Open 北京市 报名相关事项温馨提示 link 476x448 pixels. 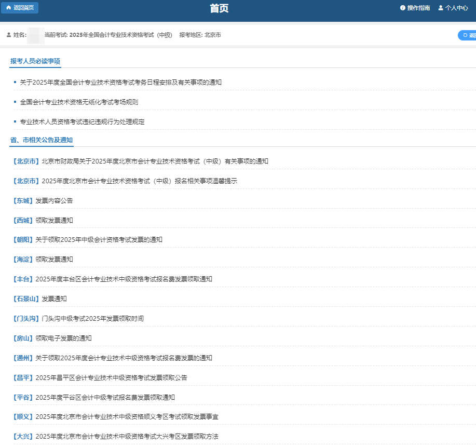(139, 181)
